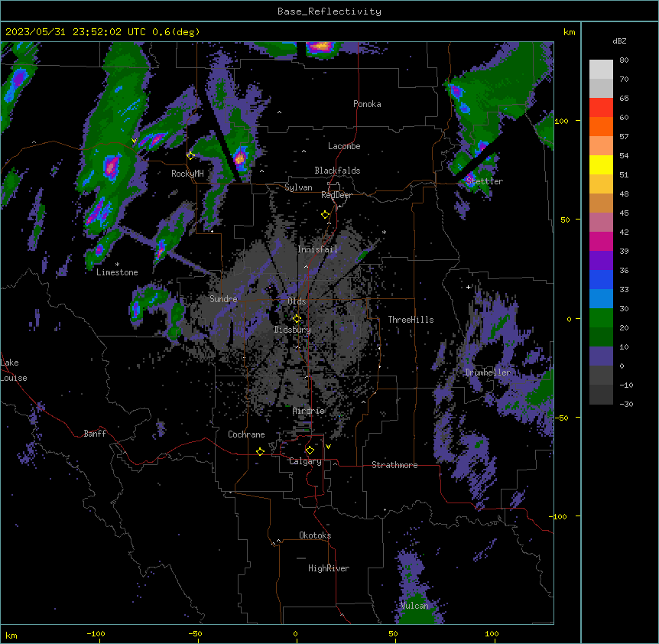
Task: Select the dBZ legend heading
Action: pos(619,41)
